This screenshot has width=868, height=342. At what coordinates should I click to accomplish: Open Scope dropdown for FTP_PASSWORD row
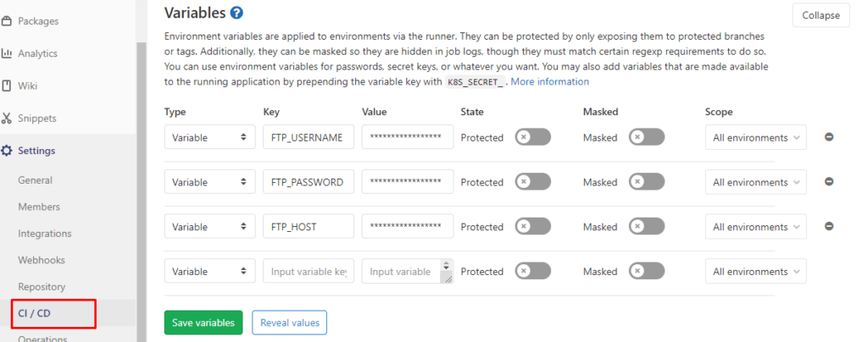click(x=755, y=182)
